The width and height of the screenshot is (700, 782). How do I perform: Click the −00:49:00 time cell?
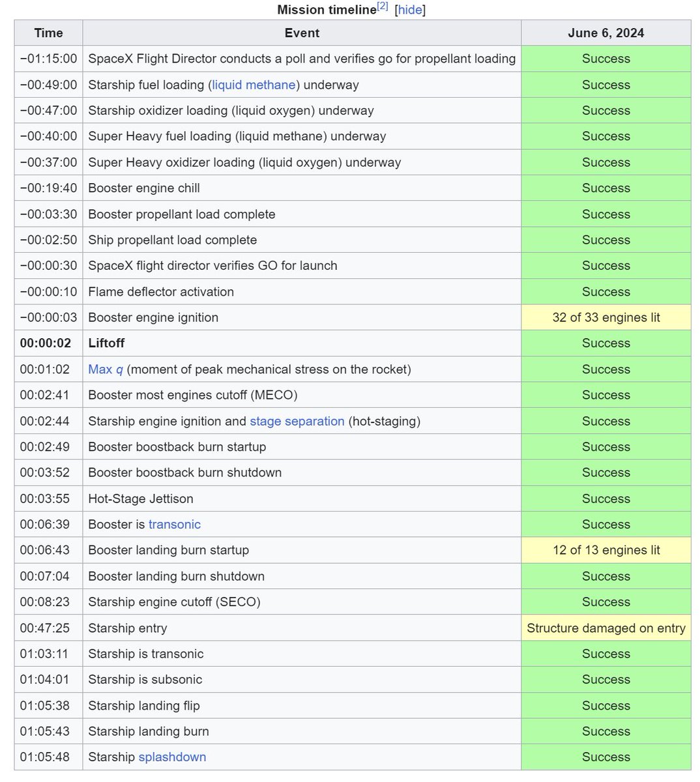(x=48, y=85)
